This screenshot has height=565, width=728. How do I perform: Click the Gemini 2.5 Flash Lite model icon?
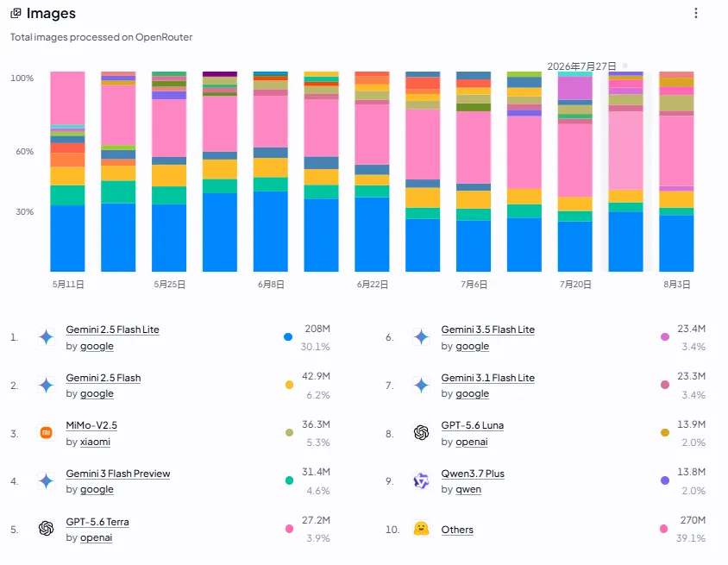tap(46, 337)
